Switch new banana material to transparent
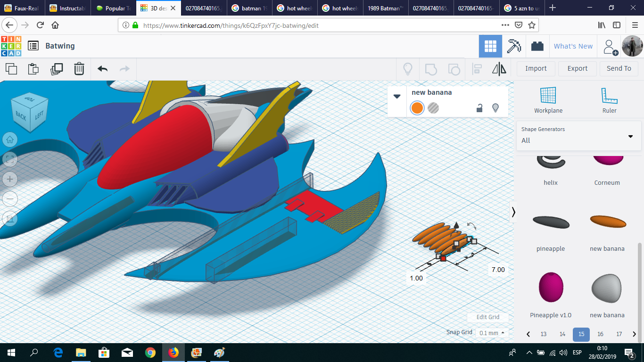 pyautogui.click(x=433, y=108)
